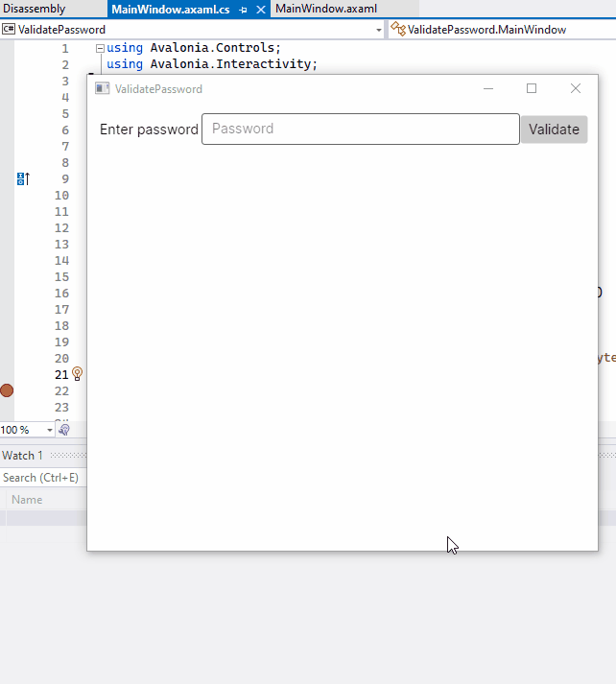
Task: Click the ValidatePassword window title bar icon
Action: [102, 88]
